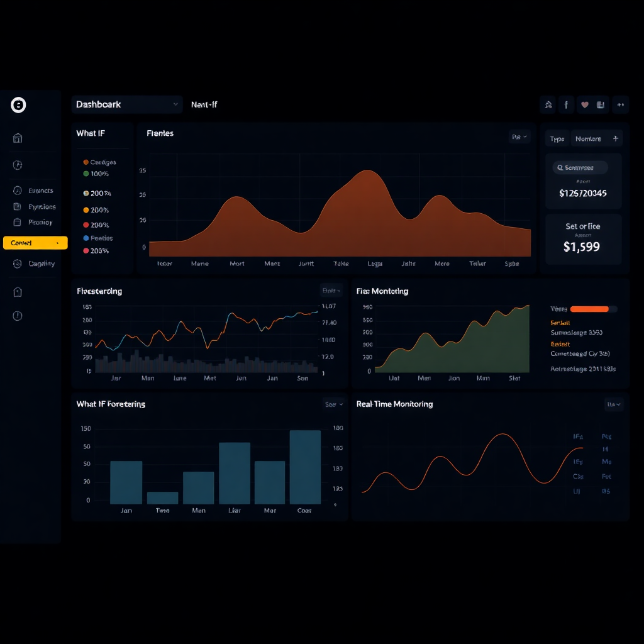
Task: Open the Nent-If link in header
Action: click(x=204, y=105)
